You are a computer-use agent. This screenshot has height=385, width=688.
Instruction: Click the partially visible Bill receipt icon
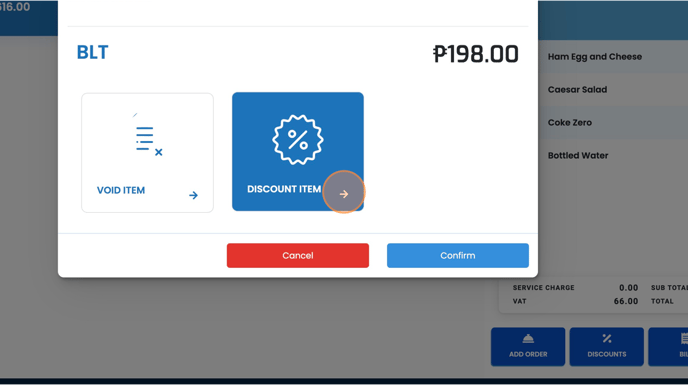pyautogui.click(x=684, y=338)
